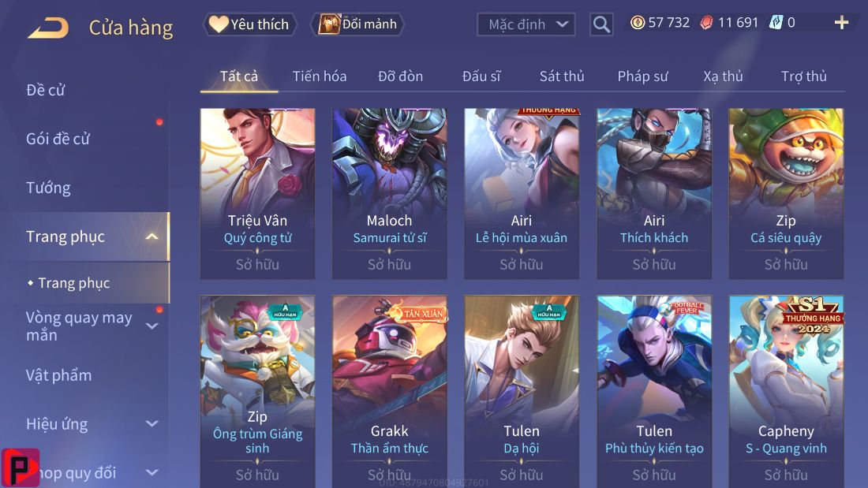Tap the plus icon to add currency
Screen dimensions: 868x488
(841, 23)
